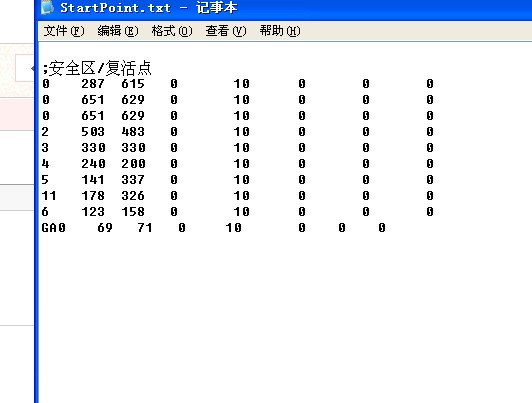Open the 帮助(H) menu
The image size is (532, 403).
coord(280,31)
